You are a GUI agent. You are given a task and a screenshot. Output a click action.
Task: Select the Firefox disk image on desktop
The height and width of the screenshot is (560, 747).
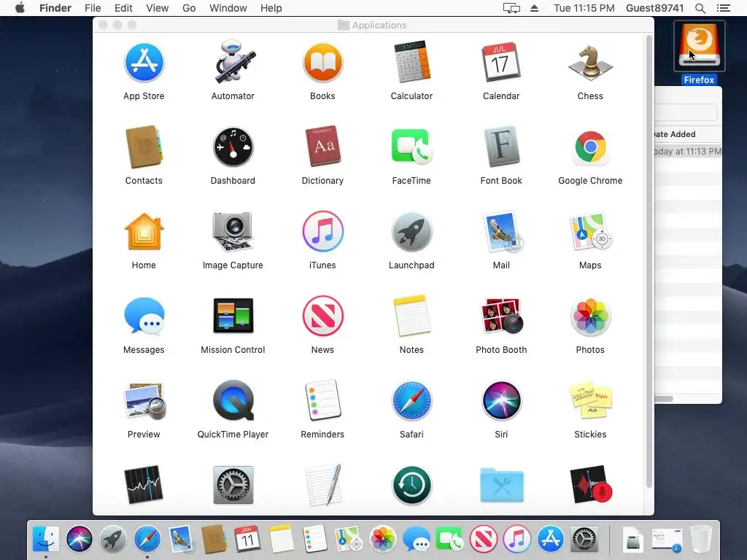click(x=699, y=46)
